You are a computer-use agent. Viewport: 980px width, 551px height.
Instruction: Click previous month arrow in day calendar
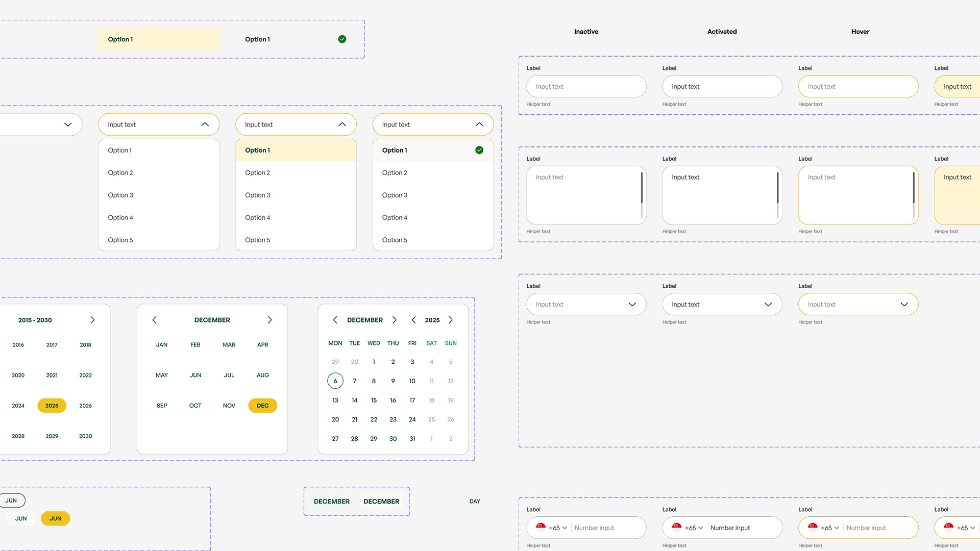pyautogui.click(x=335, y=320)
